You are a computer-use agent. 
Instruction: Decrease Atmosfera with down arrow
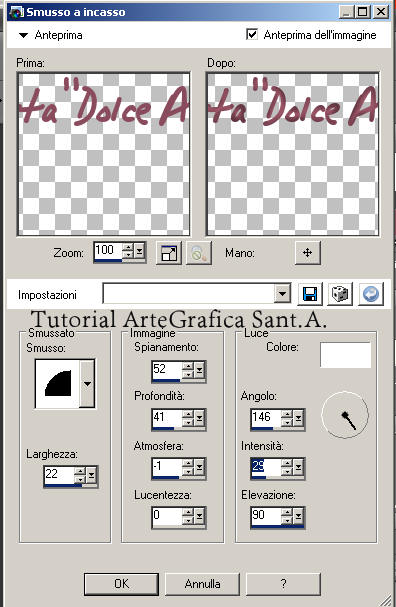(x=188, y=472)
